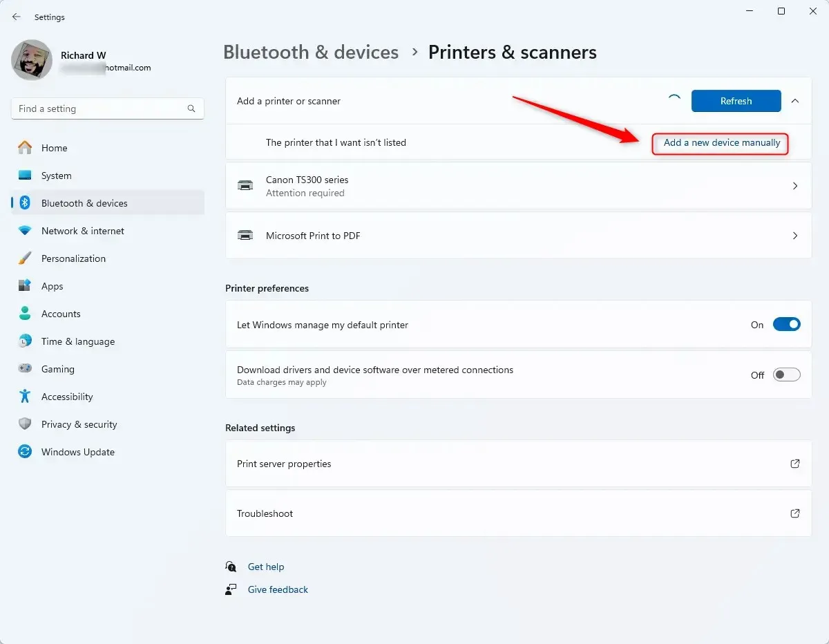Screen dimensions: 829x644
Task: Open the Apps settings page
Action: tap(52, 286)
